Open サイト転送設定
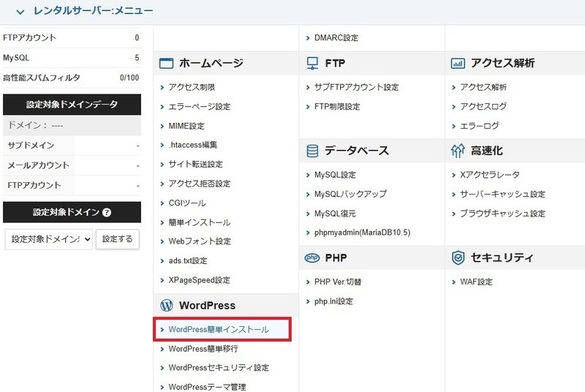 (195, 164)
